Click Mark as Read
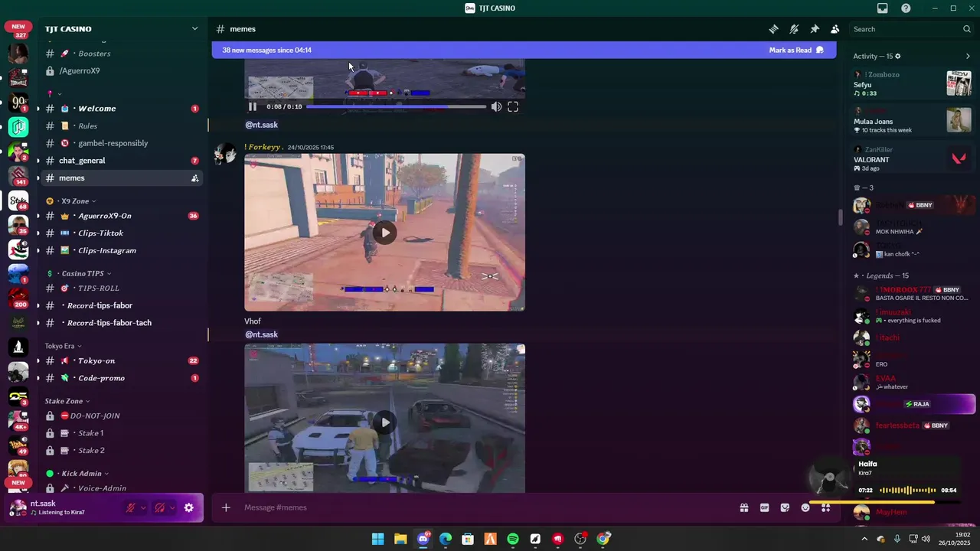Viewport: 980px width, 551px height. click(x=796, y=51)
